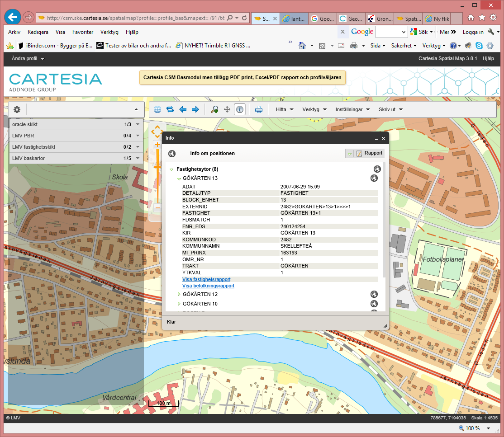Open Visa fastighetsrapport link
Screen dimensions: 504x437
pyautogui.click(x=206, y=279)
